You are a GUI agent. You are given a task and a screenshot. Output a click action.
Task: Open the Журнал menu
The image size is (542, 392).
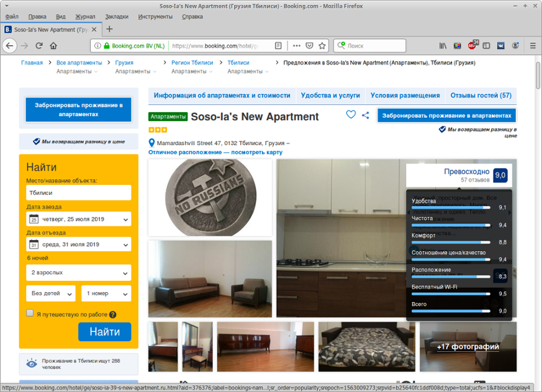pyautogui.click(x=86, y=17)
